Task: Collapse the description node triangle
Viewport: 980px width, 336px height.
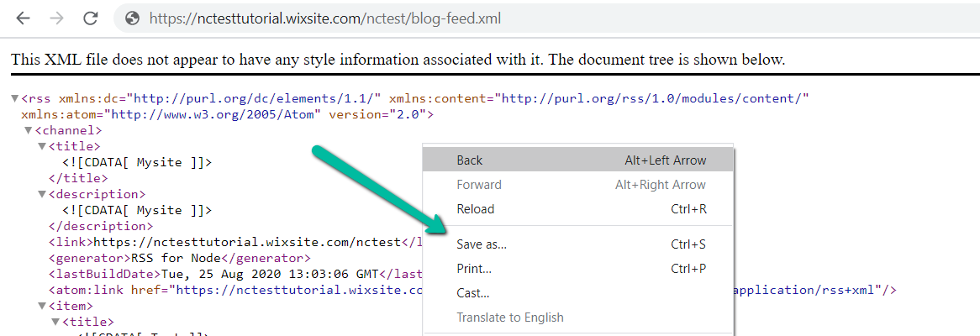Action: click(x=42, y=195)
